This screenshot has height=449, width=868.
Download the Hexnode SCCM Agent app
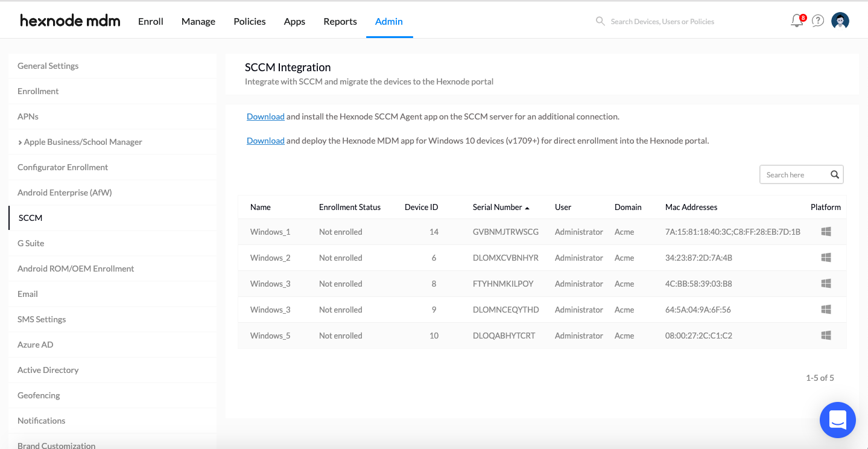tap(265, 116)
